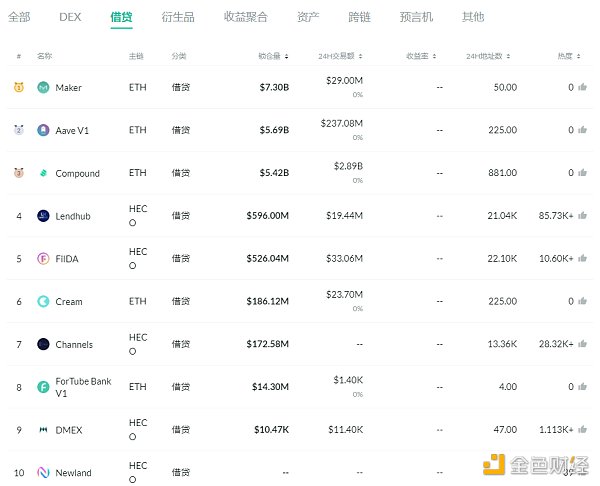
Task: Open the 衍生品 tab
Action: [x=179, y=17]
